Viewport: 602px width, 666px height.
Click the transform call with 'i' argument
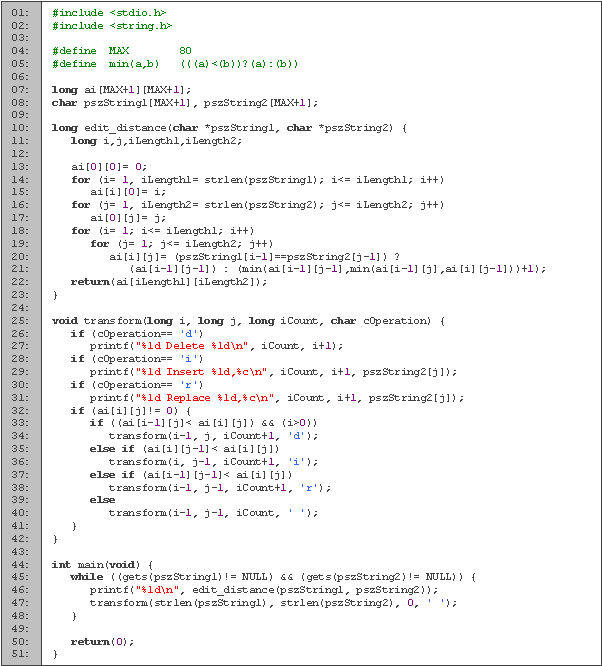214,462
